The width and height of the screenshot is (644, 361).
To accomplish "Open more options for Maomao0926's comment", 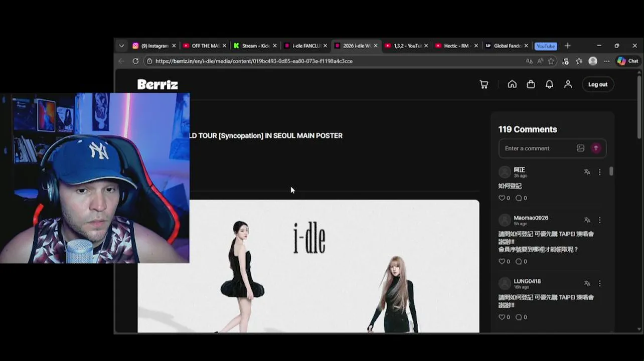I will tap(599, 220).
